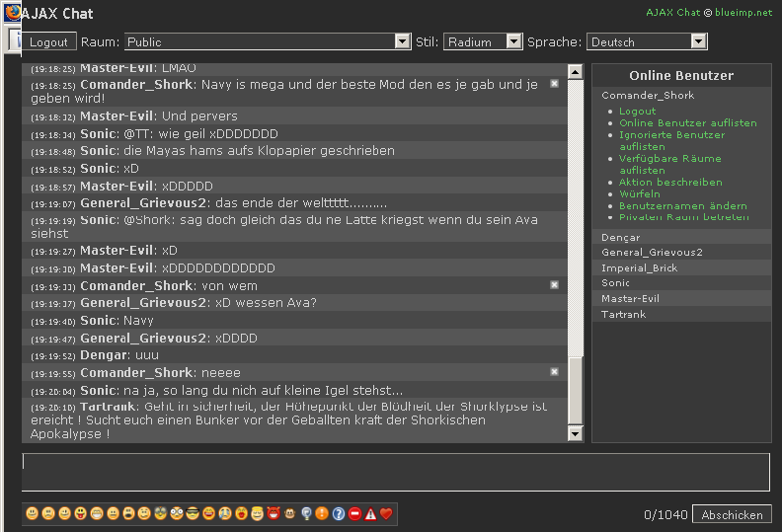Click username Dengar in 'uuu' message
Screen dimensions: 782x532
(x=105, y=355)
